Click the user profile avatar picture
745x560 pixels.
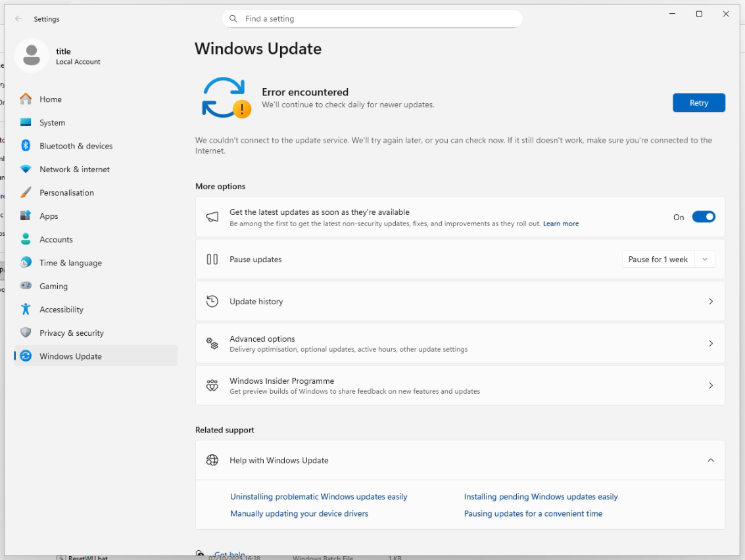point(32,56)
